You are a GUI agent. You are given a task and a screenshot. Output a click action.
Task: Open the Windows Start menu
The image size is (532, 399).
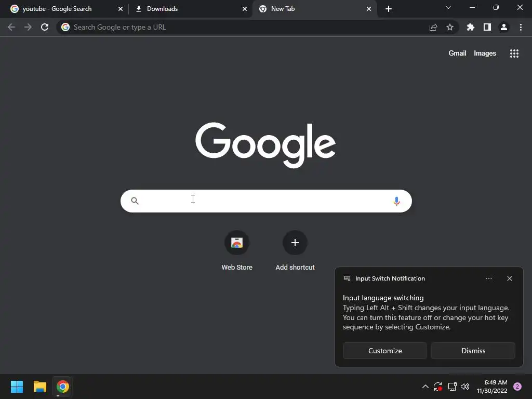(17, 387)
